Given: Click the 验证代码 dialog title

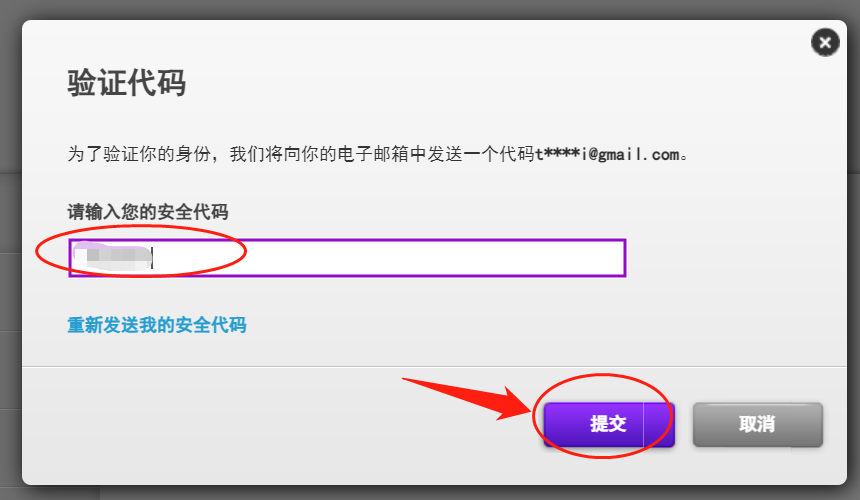Looking at the screenshot, I should (127, 83).
